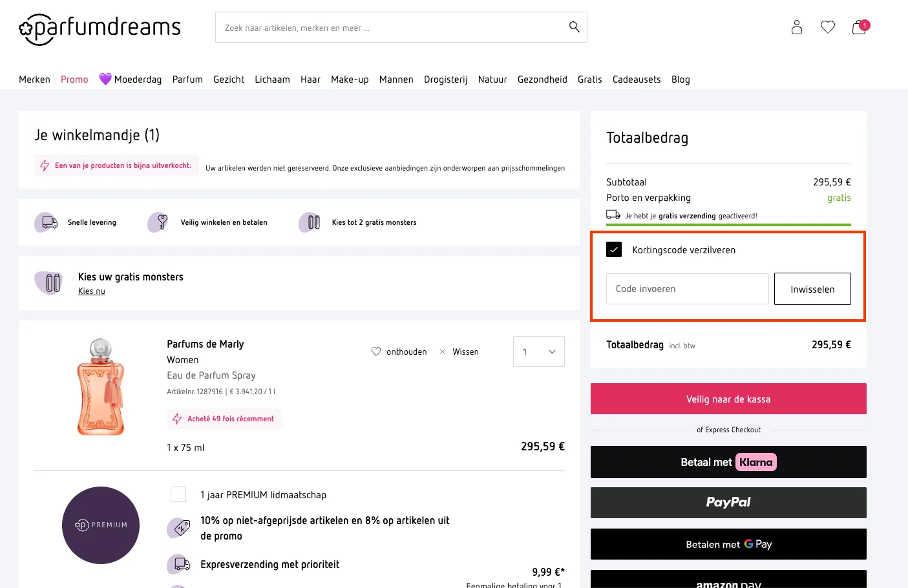Choose PayPal express checkout
The width and height of the screenshot is (908, 588).
pyautogui.click(x=728, y=503)
